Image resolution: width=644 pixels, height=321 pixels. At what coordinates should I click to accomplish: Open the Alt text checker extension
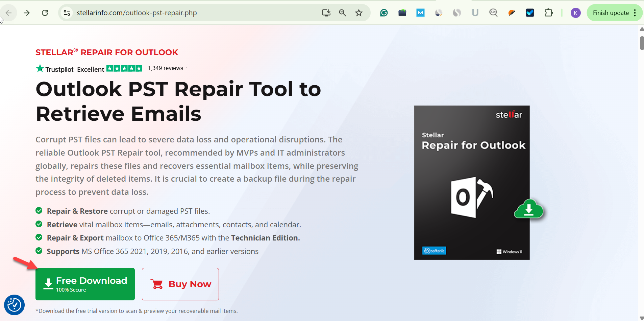coord(493,13)
